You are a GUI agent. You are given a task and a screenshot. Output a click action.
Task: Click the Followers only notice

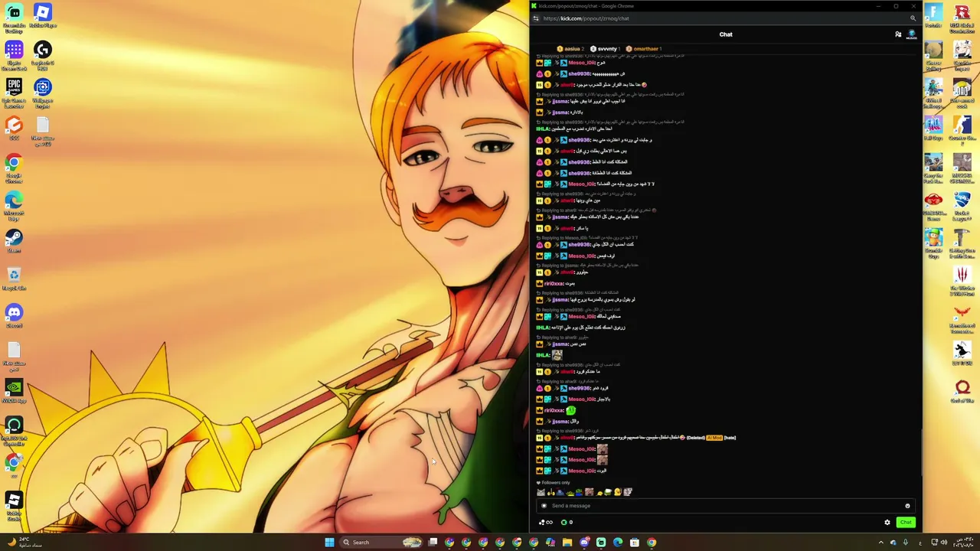[x=553, y=483]
